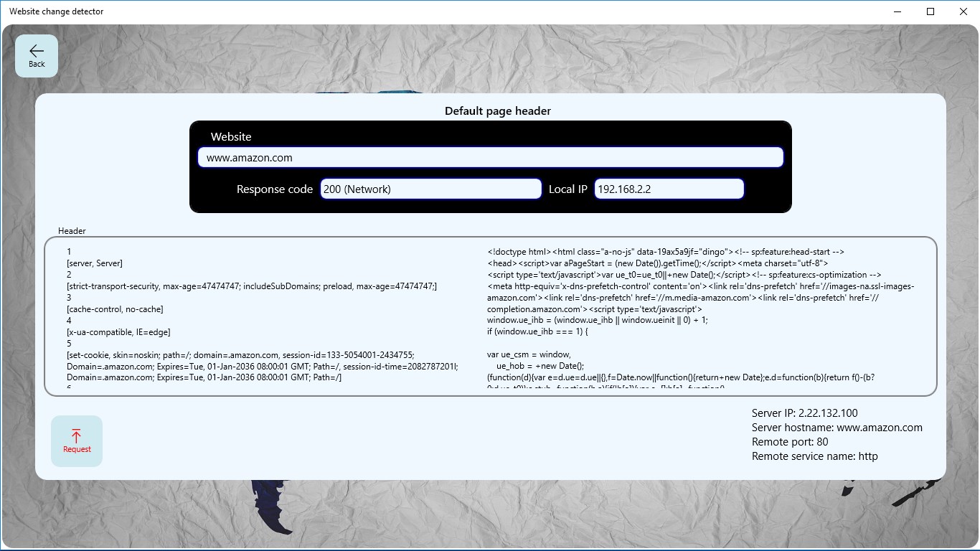Click the 'Header' label above the box
This screenshot has height=551, width=980.
tap(72, 231)
